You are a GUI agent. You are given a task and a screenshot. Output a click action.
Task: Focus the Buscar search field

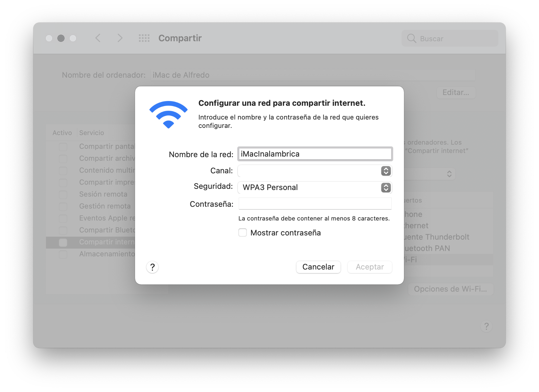(x=450, y=38)
